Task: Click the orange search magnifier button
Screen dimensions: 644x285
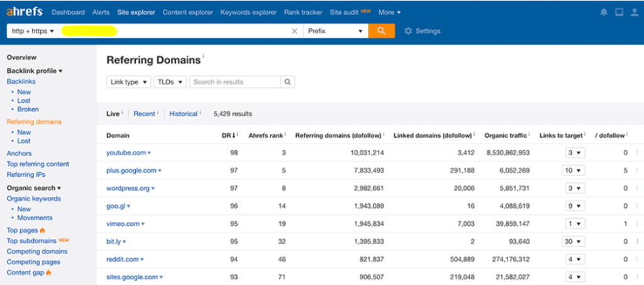Action: pyautogui.click(x=382, y=31)
